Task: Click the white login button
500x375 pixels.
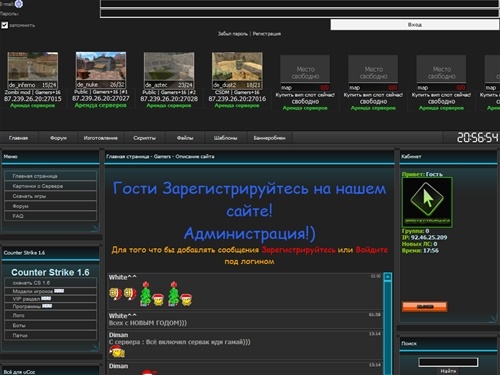Action: pyautogui.click(x=415, y=25)
